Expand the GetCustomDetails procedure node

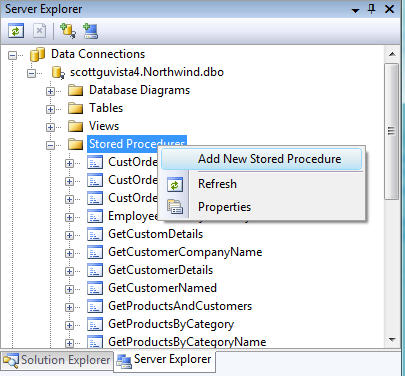pyautogui.click(x=69, y=235)
